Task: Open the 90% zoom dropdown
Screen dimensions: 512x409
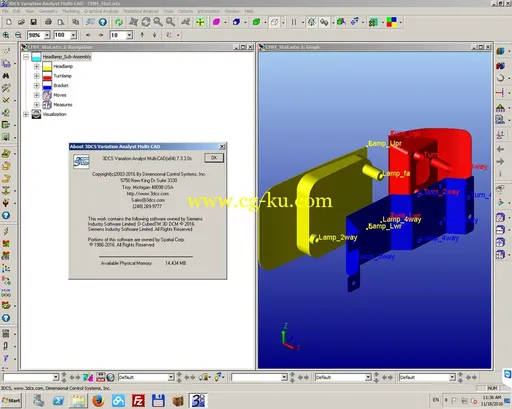Action: pos(47,35)
